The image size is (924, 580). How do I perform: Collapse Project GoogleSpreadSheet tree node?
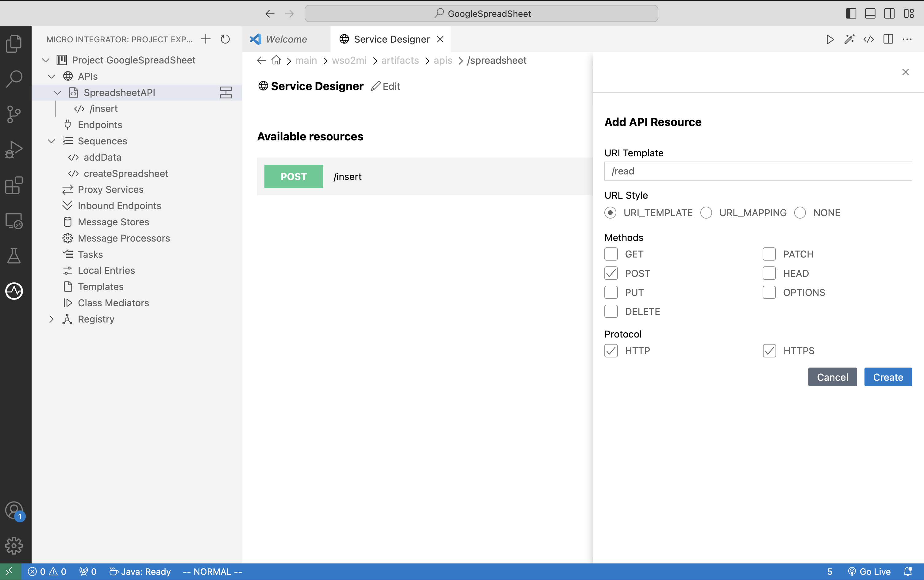(46, 60)
